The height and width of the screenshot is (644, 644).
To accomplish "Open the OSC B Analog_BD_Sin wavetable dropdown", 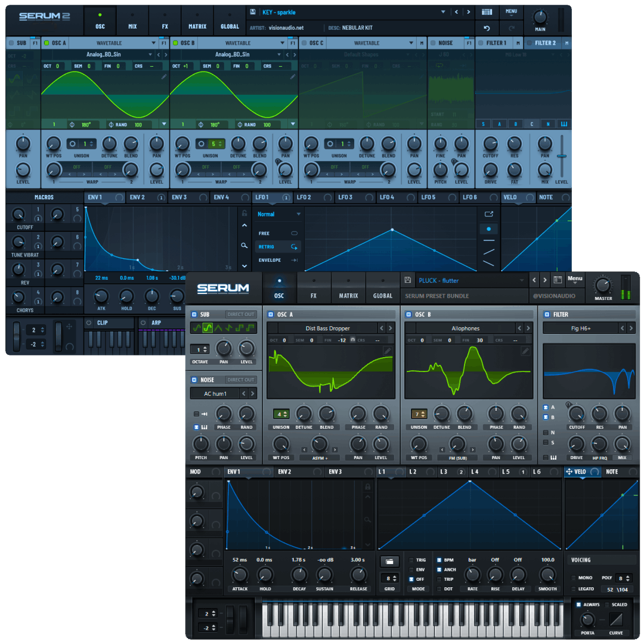I will [x=279, y=54].
